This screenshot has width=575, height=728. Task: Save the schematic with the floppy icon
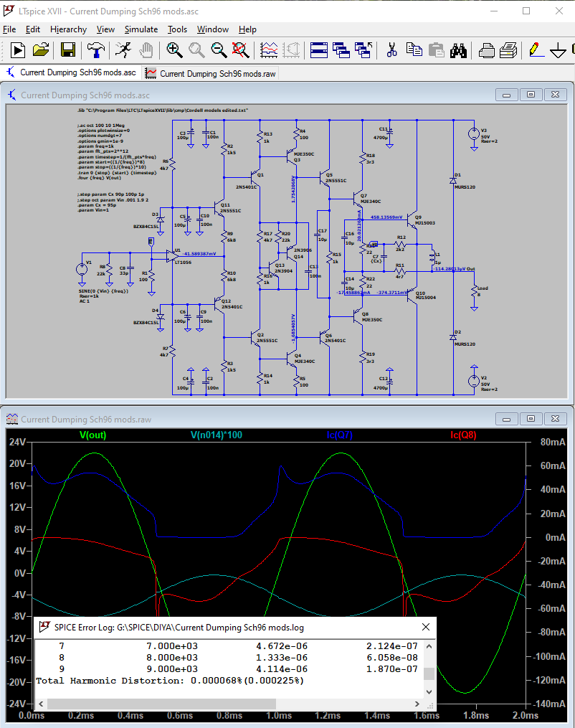pos(68,50)
